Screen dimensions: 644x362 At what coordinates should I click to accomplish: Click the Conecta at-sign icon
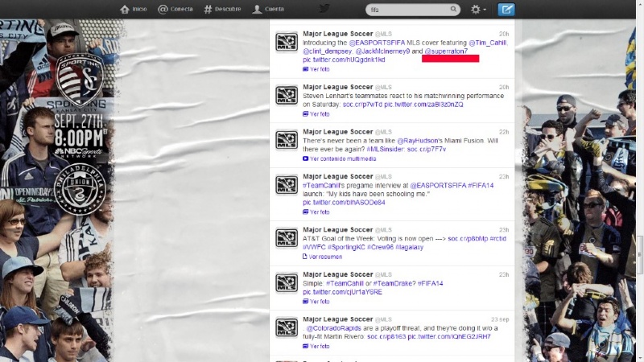tap(163, 9)
